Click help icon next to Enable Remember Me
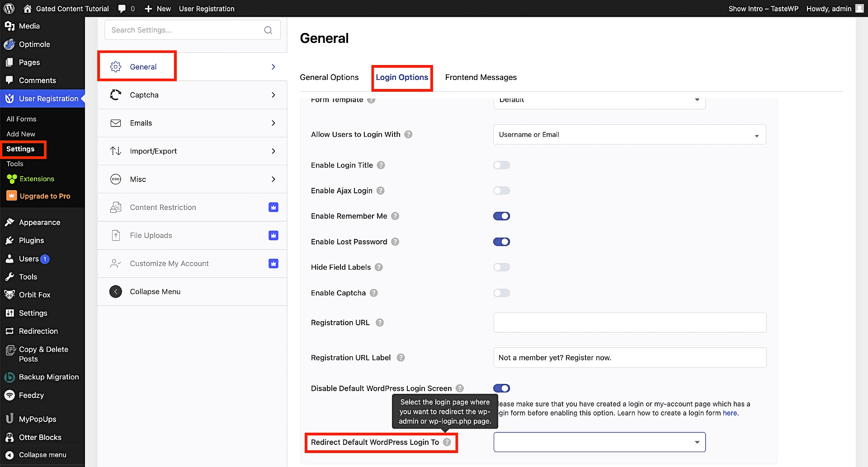Image resolution: width=868 pixels, height=467 pixels. coord(395,216)
